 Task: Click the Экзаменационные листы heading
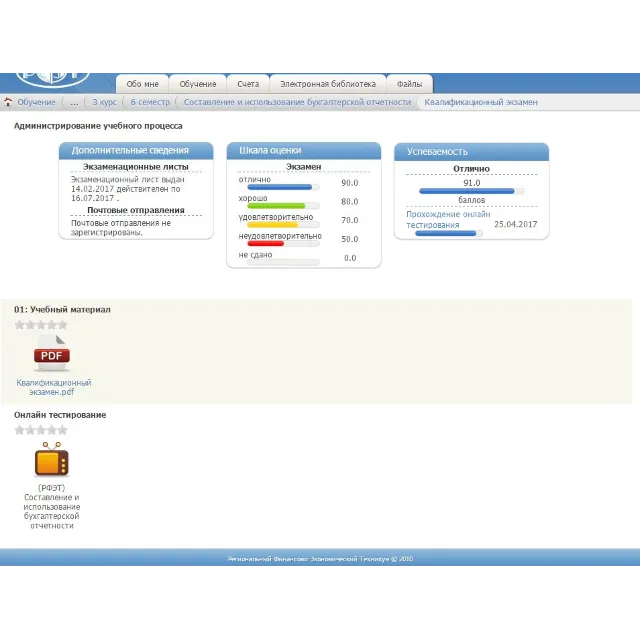136,167
